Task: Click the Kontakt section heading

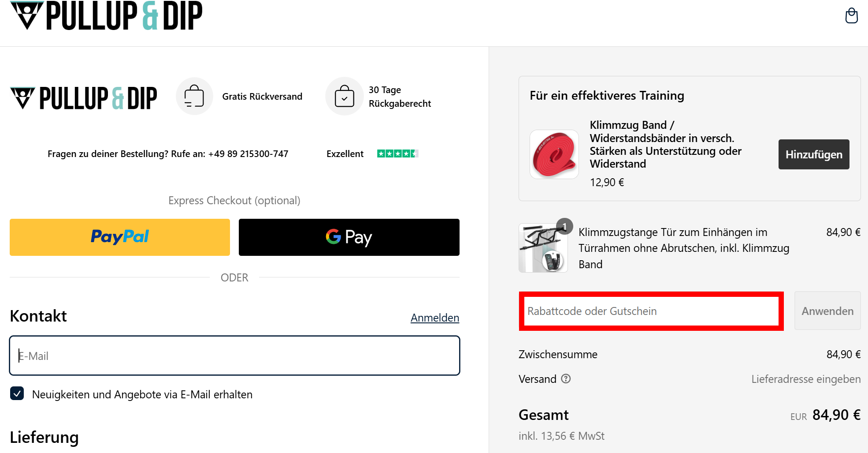Action: pos(38,316)
